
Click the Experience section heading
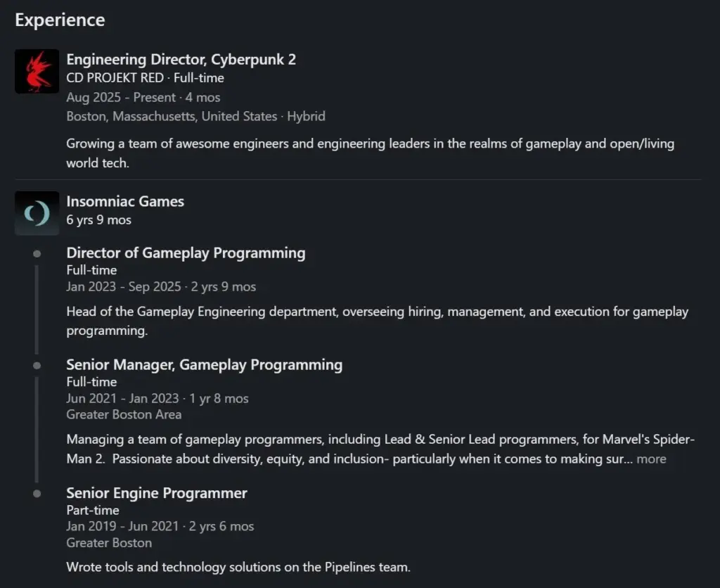60,20
